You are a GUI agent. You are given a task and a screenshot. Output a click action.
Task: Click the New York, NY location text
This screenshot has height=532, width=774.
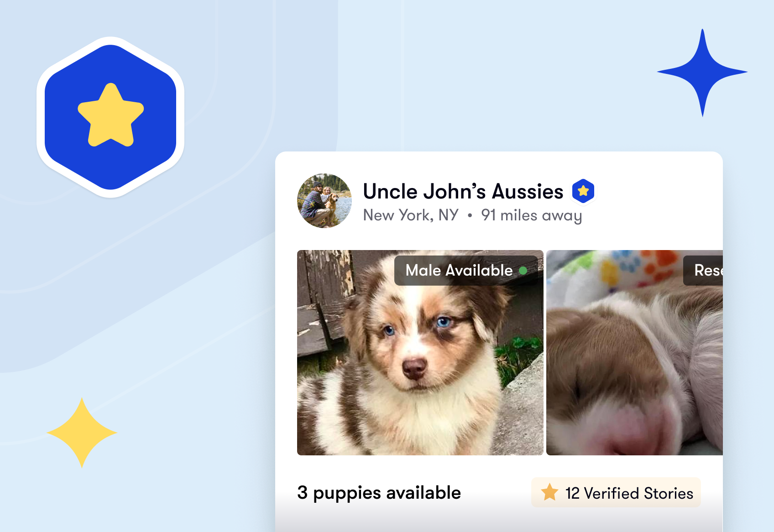pyautogui.click(x=411, y=215)
